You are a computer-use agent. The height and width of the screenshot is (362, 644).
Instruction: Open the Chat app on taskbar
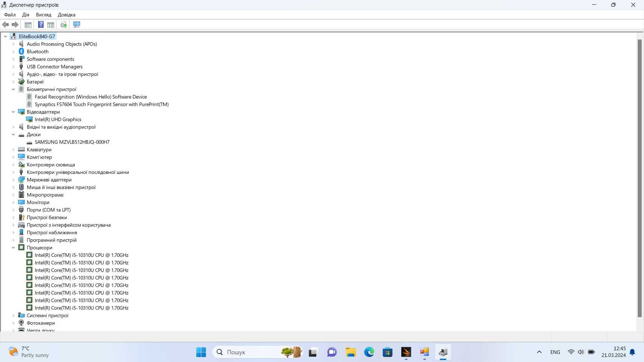(x=332, y=352)
